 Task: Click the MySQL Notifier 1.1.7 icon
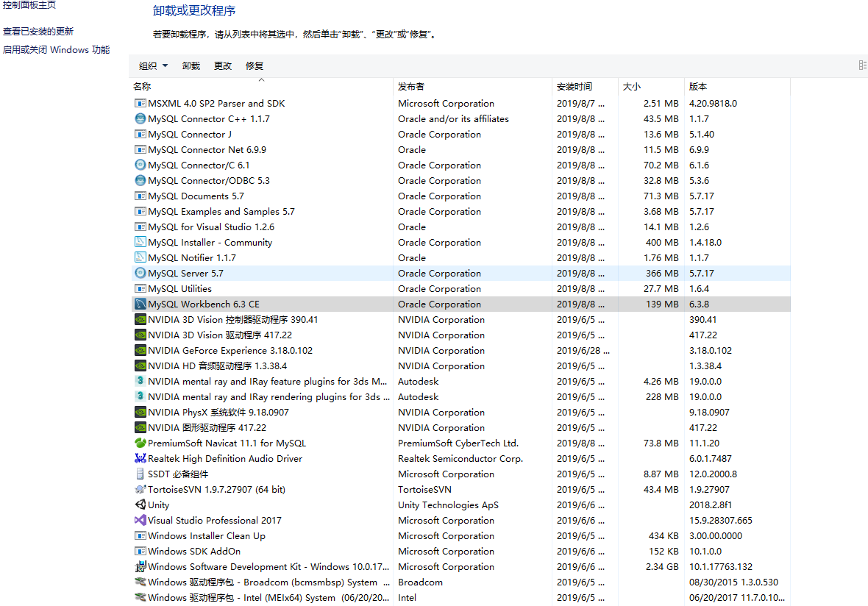(x=140, y=258)
